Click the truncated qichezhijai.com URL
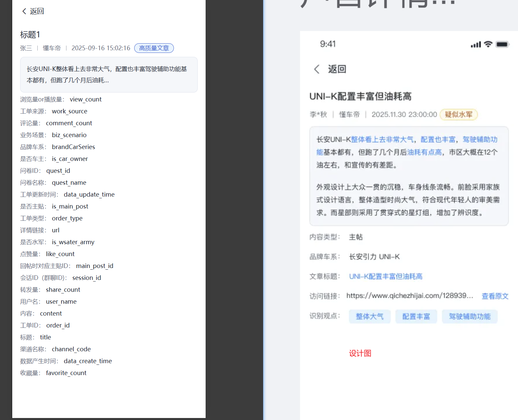 (410, 296)
